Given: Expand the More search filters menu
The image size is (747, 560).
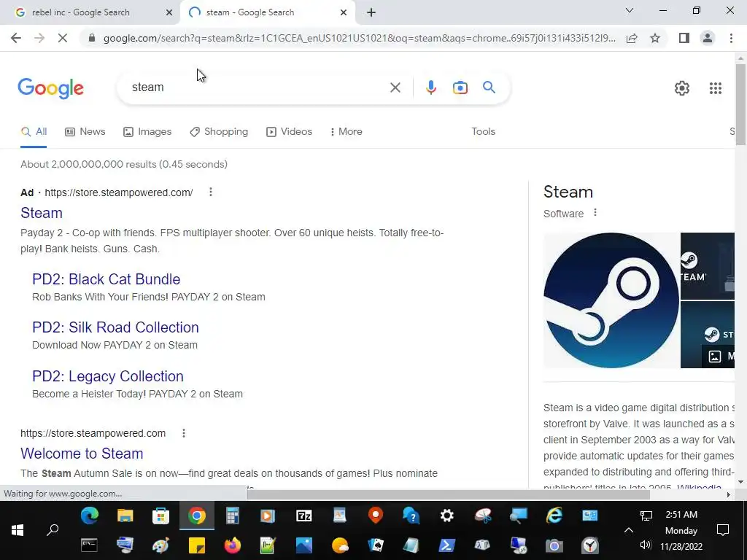Looking at the screenshot, I should (347, 132).
